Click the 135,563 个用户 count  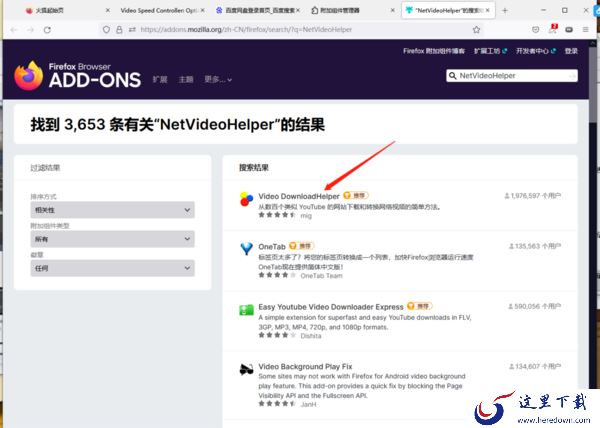pyautogui.click(x=535, y=246)
